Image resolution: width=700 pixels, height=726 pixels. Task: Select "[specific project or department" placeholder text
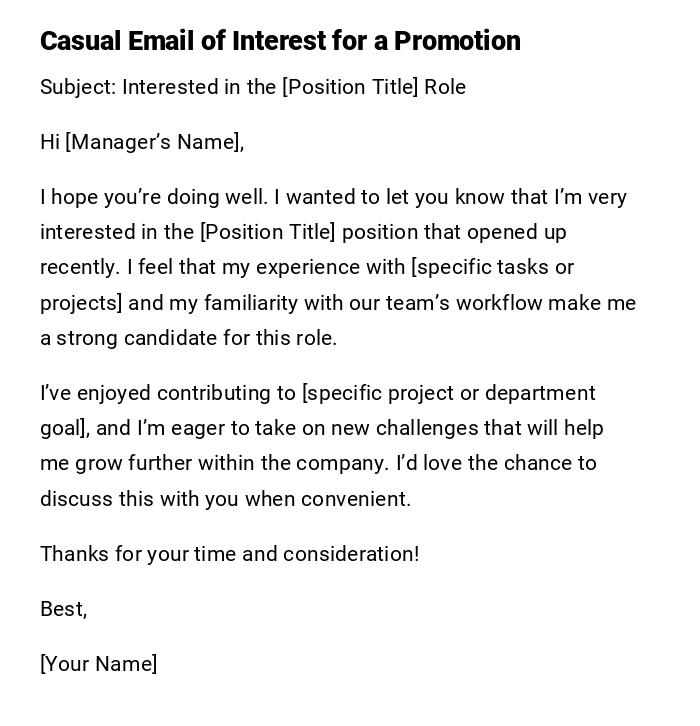pyautogui.click(x=448, y=393)
